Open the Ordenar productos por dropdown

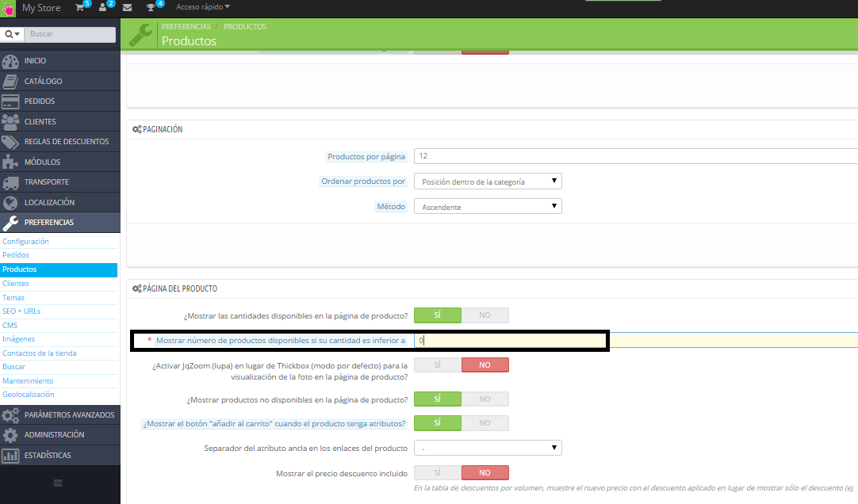click(x=488, y=181)
